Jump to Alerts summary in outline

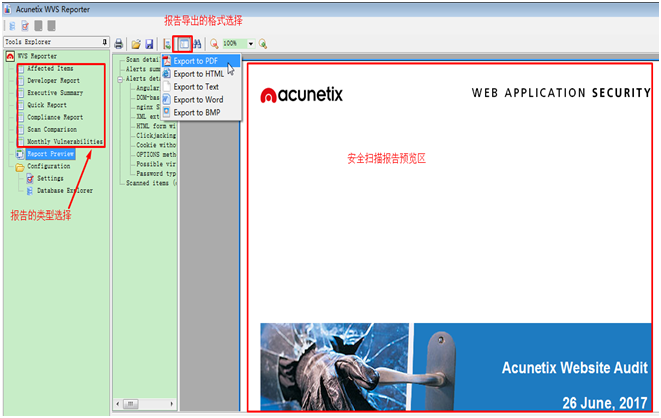click(143, 69)
